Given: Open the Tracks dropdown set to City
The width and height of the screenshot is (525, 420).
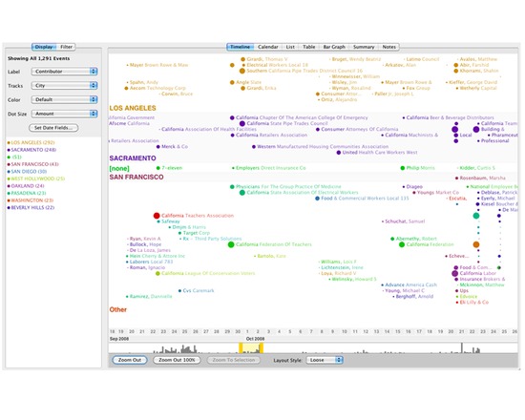Looking at the screenshot, I should 64,85.
